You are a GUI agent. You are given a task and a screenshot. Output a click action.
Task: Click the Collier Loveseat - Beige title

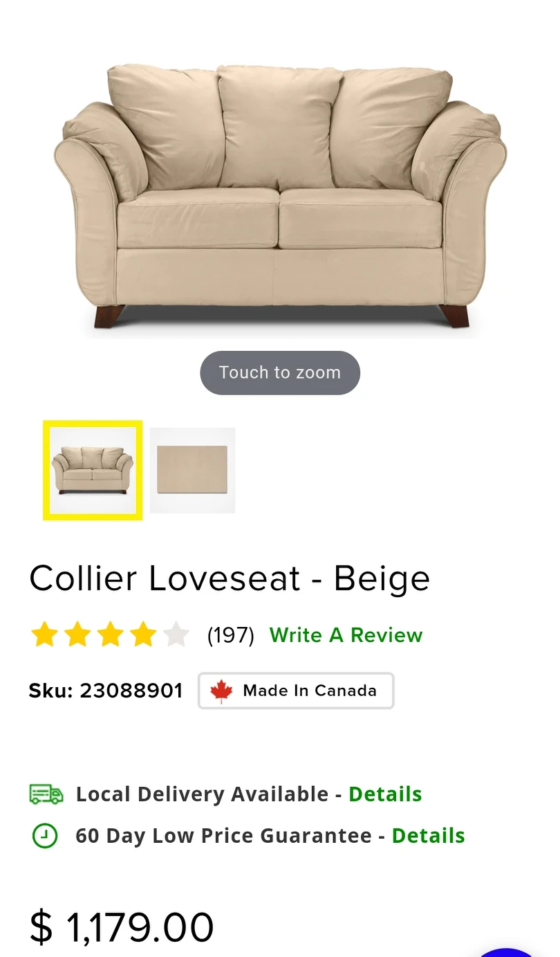230,578
